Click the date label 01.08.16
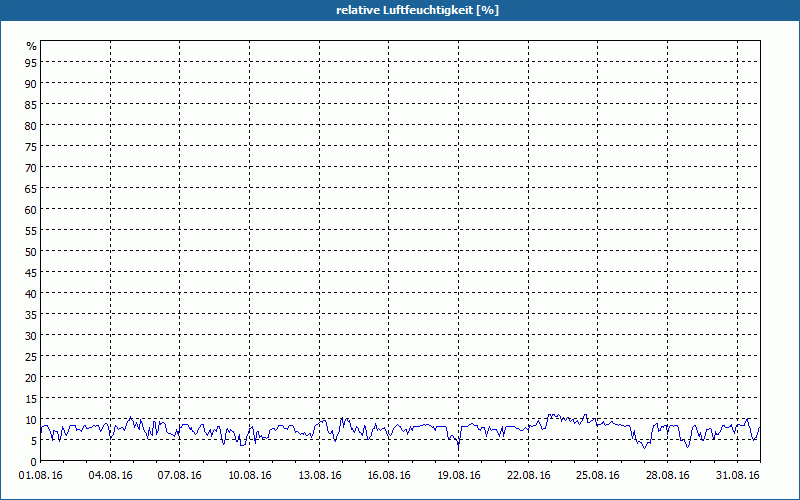 click(40, 476)
